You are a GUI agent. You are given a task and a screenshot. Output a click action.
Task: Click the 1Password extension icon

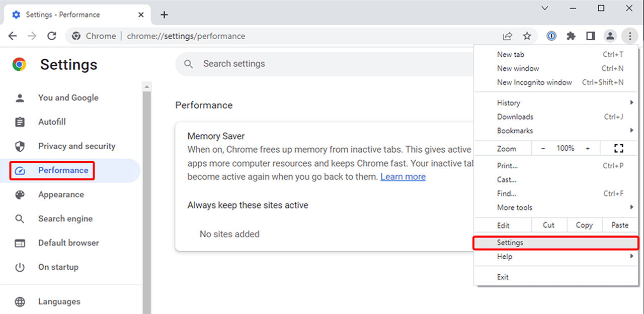(x=551, y=36)
